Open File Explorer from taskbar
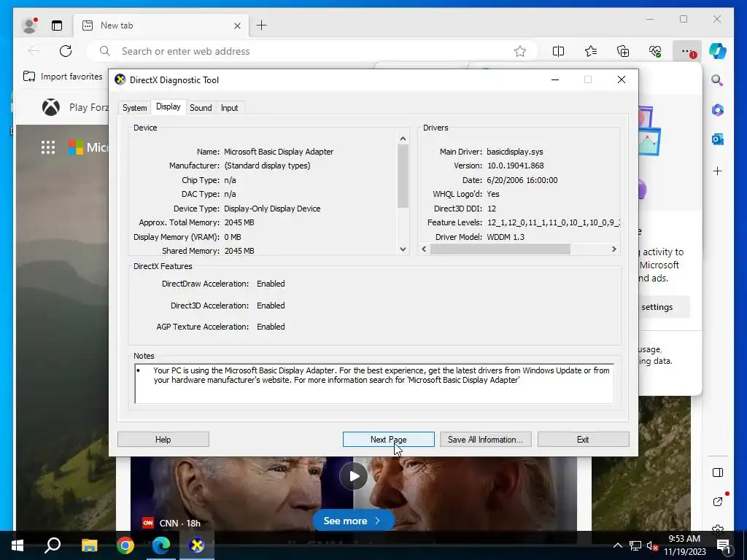 (x=89, y=545)
